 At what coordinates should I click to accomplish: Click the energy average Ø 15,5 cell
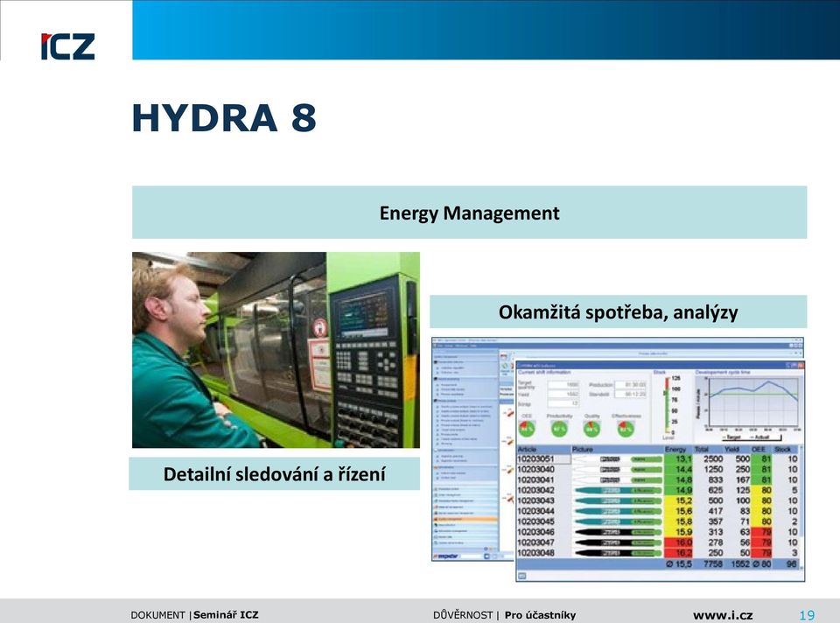[x=679, y=564]
